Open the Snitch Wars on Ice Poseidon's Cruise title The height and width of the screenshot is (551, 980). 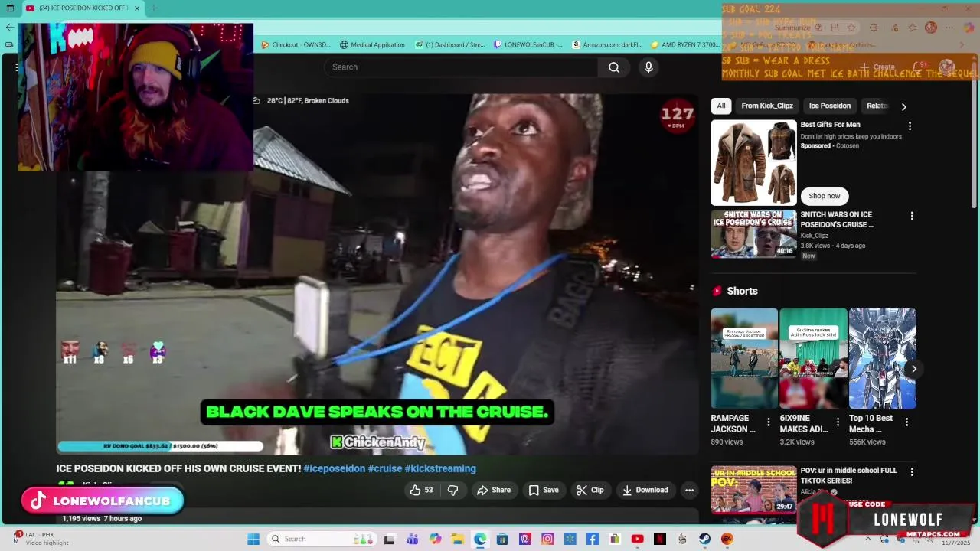(x=837, y=220)
